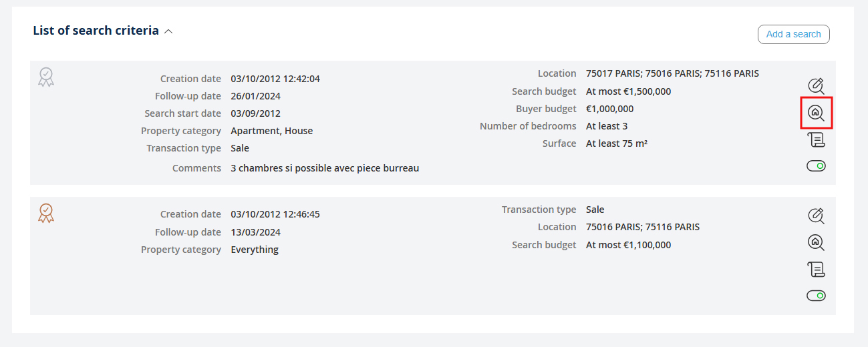Click the List of search criteria heading
Screen dimensions: 868x347
click(96, 31)
